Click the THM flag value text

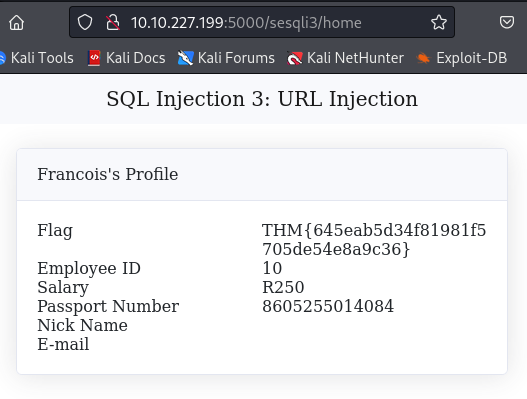tap(374, 240)
